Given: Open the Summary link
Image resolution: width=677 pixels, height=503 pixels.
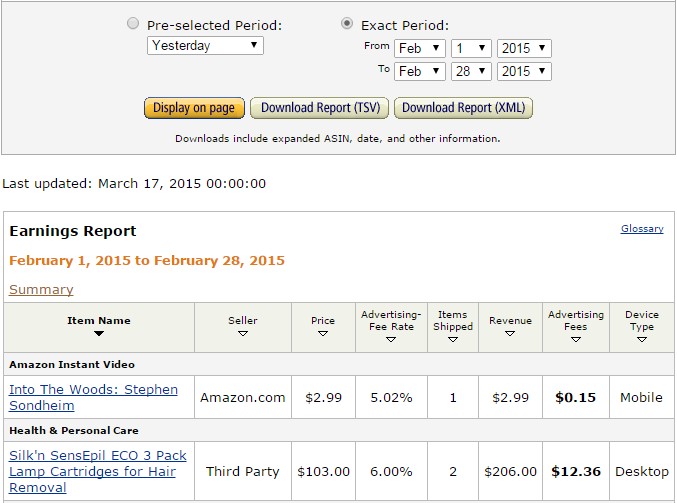Looking at the screenshot, I should 41,289.
